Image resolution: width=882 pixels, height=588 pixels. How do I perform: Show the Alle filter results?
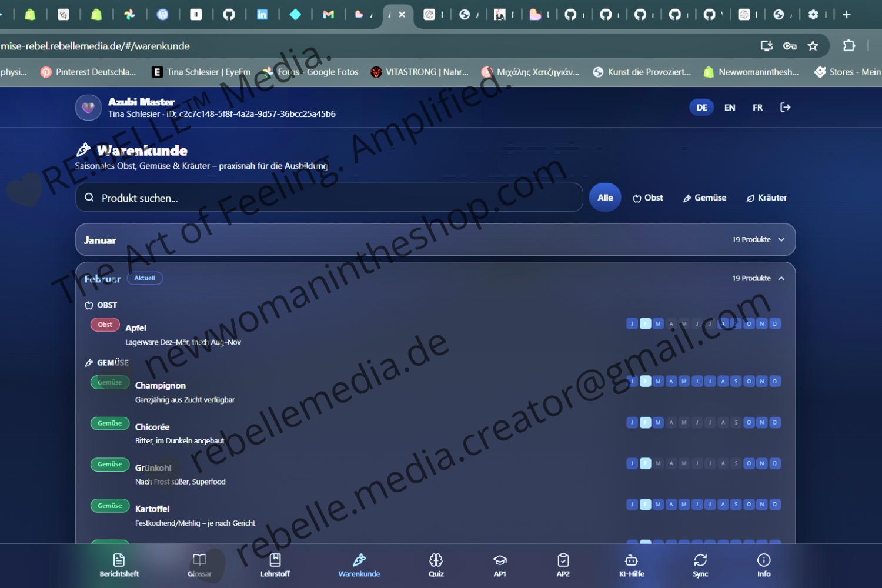(x=604, y=197)
